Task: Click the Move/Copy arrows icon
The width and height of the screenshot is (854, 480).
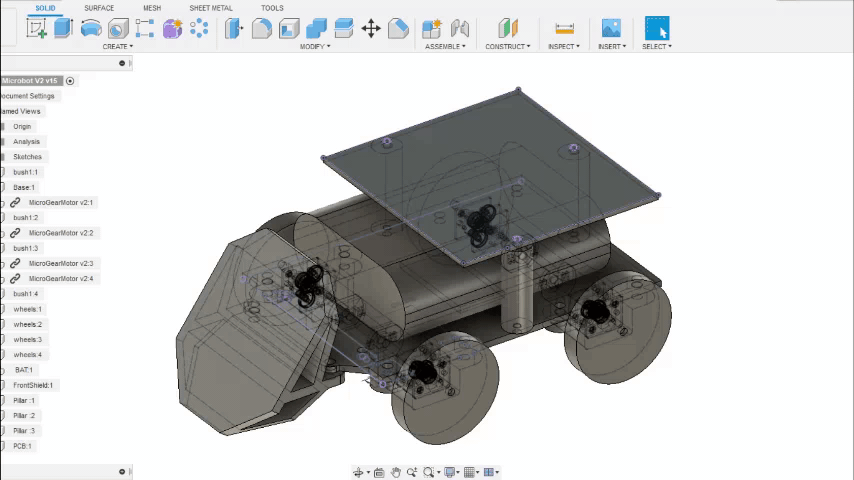Action: [371, 28]
